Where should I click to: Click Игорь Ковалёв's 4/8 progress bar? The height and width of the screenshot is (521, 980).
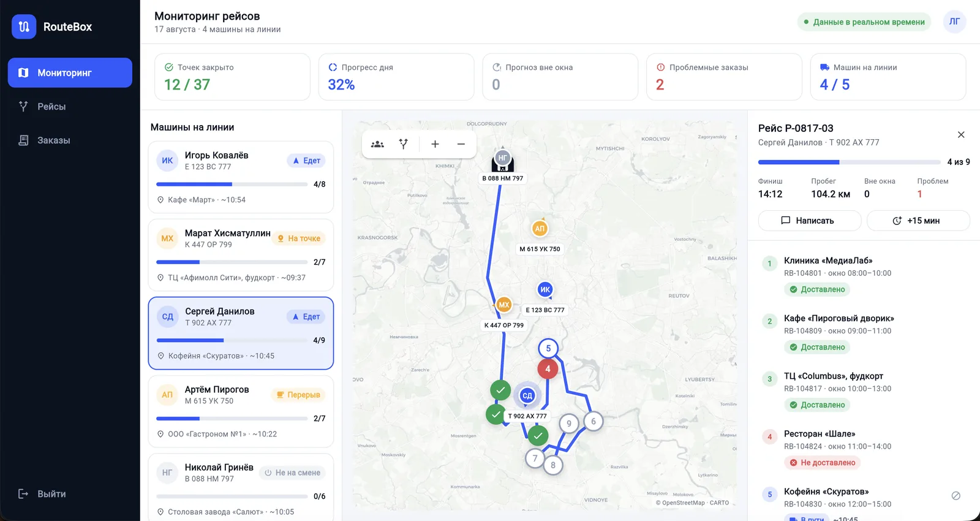click(x=232, y=184)
